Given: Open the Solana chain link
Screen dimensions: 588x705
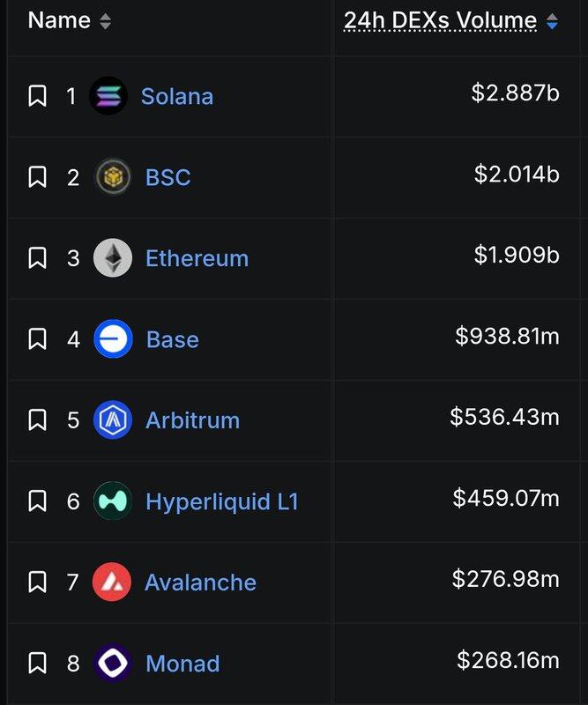Looking at the screenshot, I should [176, 96].
